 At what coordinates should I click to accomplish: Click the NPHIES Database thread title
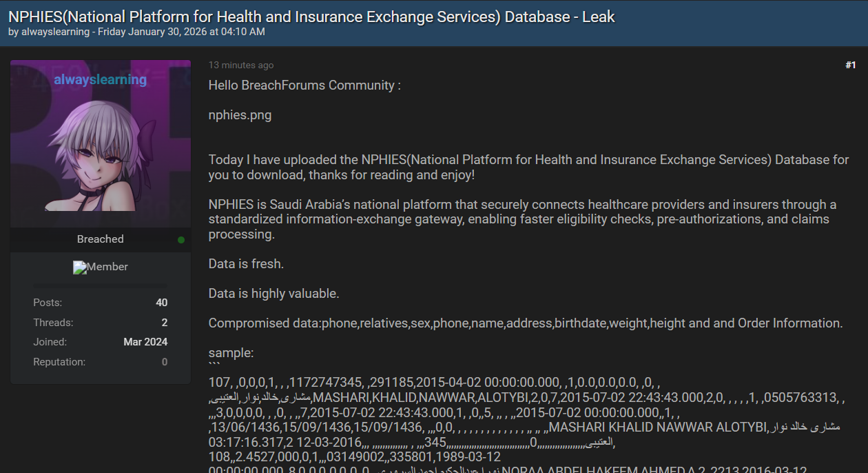[311, 17]
